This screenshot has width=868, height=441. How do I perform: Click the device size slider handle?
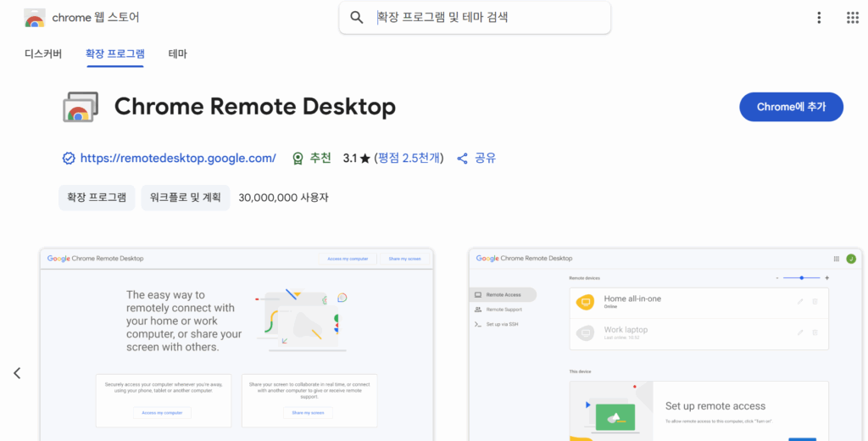click(x=802, y=278)
